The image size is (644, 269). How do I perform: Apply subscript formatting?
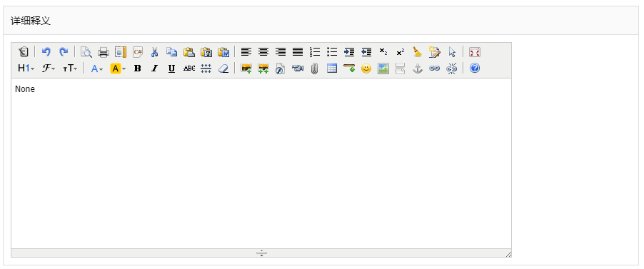[383, 52]
